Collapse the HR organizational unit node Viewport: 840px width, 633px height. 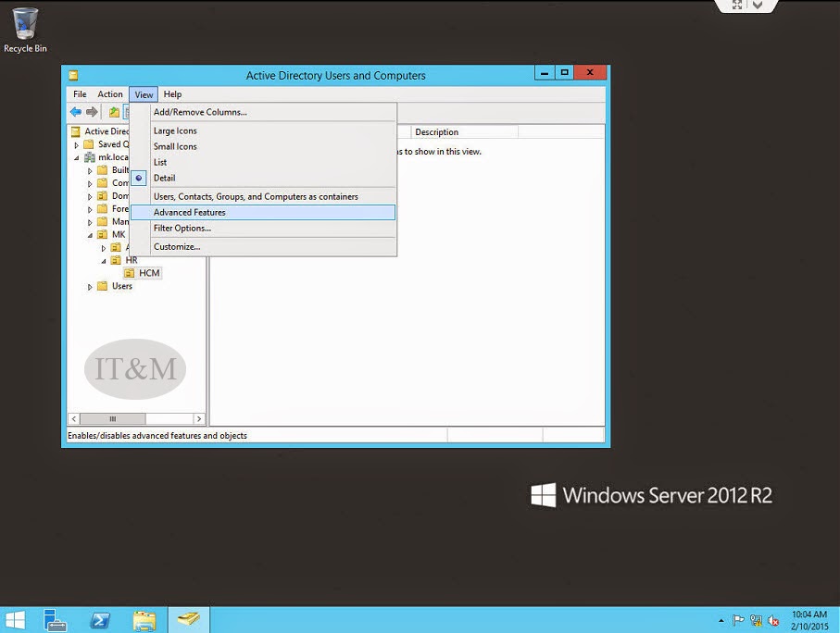(x=103, y=260)
